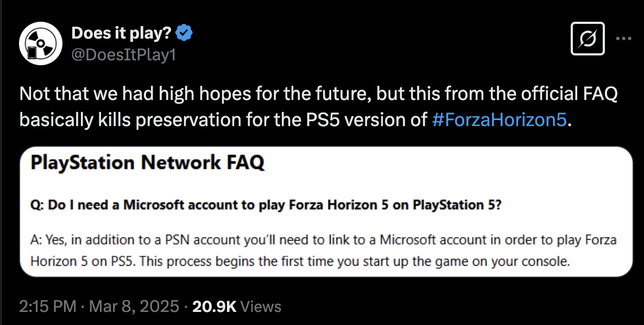Viewport: 644px width, 325px height.
Task: Click the disc graphic in the profile picture
Action: coord(41,42)
